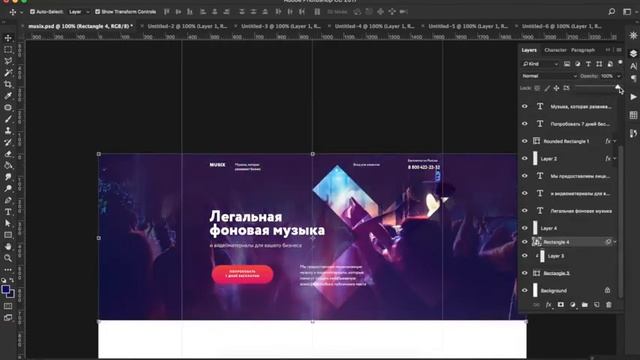Select the Rectangular Marquee tool
Viewport: 640px width, 360px height.
point(8,49)
